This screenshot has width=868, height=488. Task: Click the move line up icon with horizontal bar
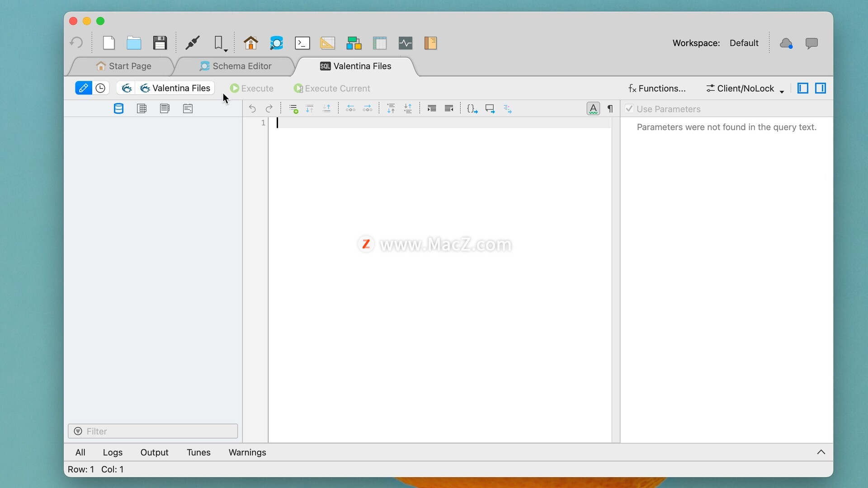pos(310,108)
